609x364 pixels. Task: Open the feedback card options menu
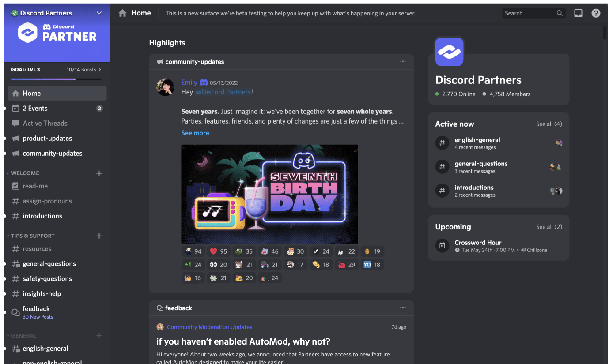coord(403,308)
